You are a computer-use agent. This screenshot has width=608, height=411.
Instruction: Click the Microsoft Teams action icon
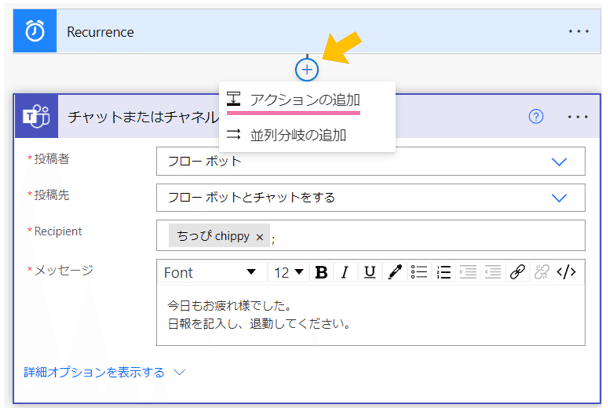pyautogui.click(x=36, y=116)
